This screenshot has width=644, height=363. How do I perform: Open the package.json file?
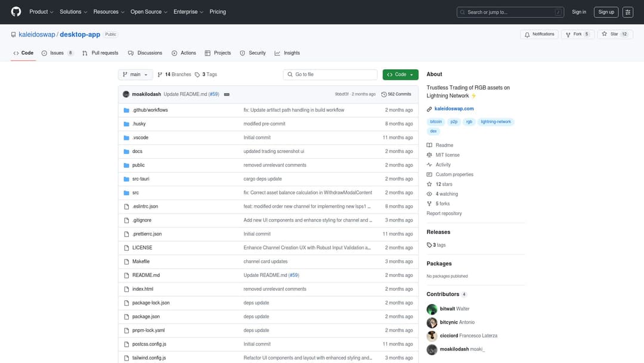[146, 316]
